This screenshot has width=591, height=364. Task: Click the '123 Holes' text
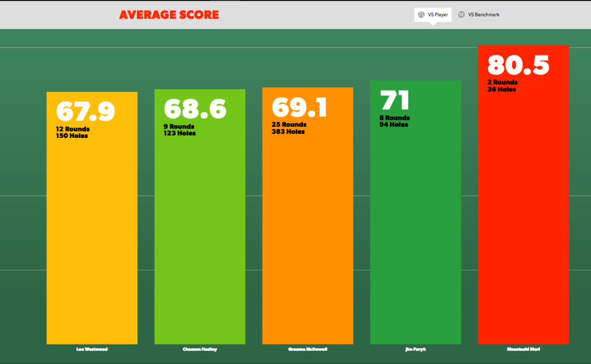(180, 133)
